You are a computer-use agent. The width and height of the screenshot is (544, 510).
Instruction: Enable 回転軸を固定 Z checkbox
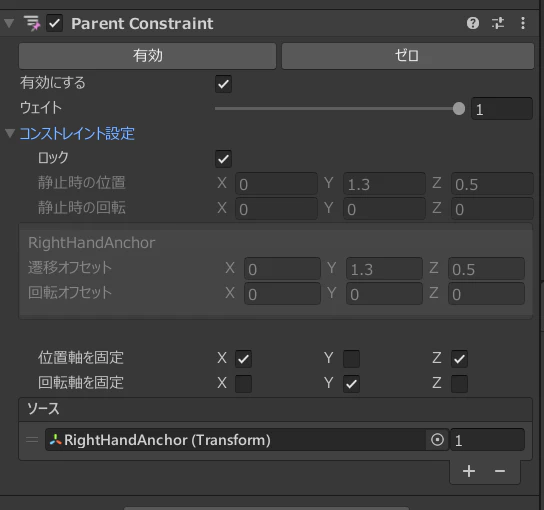pos(459,384)
